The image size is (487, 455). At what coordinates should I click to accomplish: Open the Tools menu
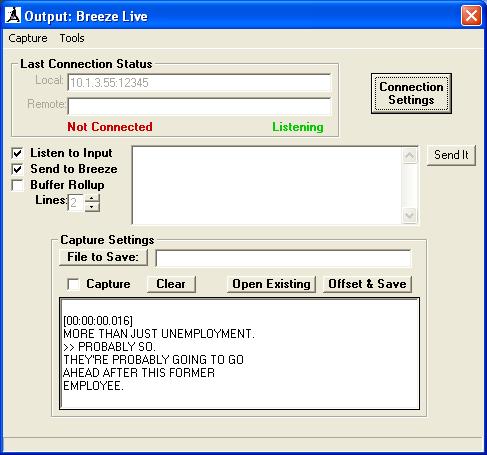[72, 38]
